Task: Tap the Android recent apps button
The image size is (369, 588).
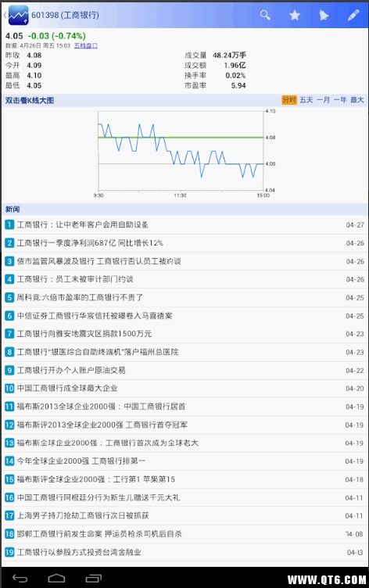Action: click(x=93, y=579)
